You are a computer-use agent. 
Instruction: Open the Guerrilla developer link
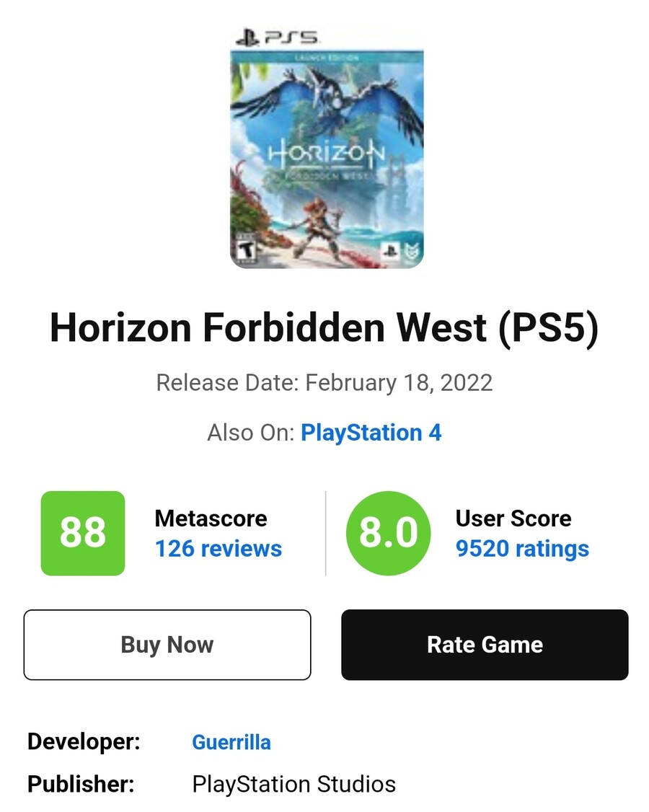tap(231, 742)
